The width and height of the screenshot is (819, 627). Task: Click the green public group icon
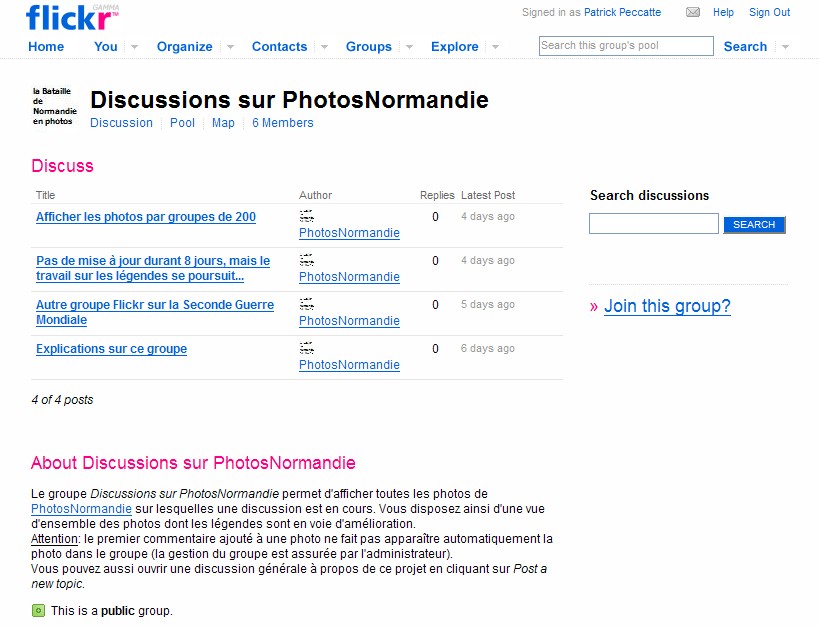(x=38, y=610)
